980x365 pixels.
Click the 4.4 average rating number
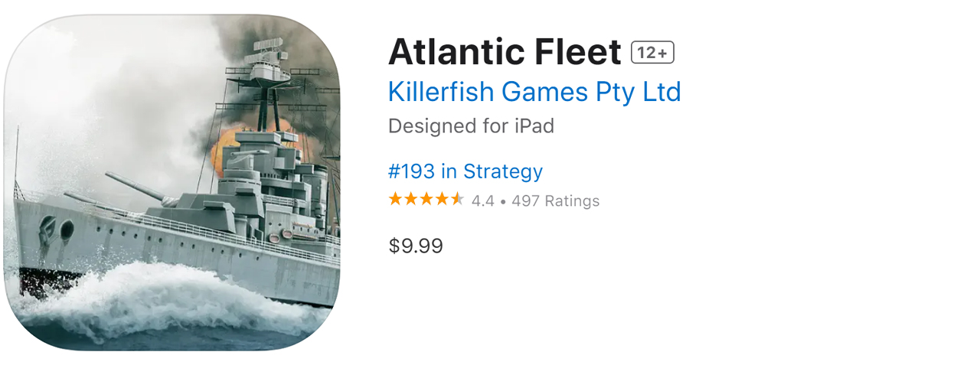[482, 201]
